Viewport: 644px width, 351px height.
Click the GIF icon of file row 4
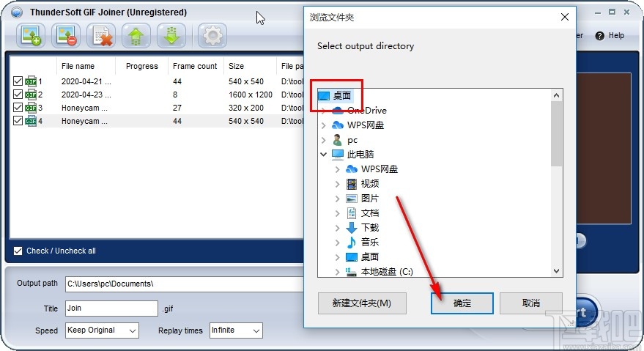pyautogui.click(x=31, y=120)
